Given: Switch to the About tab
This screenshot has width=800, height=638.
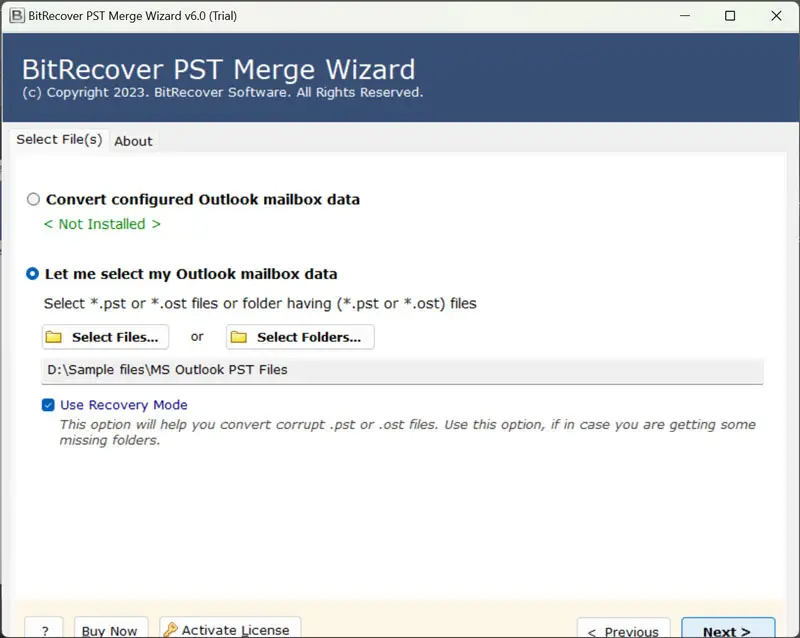Looking at the screenshot, I should click(x=133, y=141).
